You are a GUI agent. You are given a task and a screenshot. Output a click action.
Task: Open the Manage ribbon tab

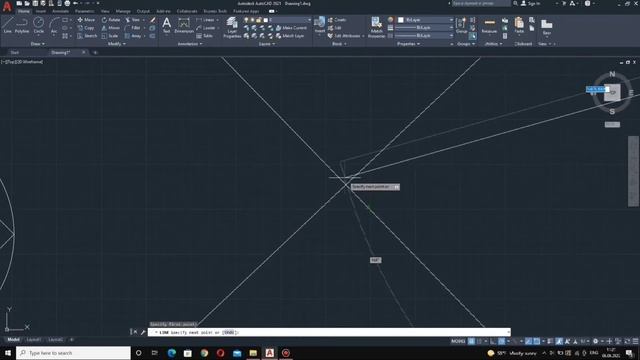click(x=123, y=11)
